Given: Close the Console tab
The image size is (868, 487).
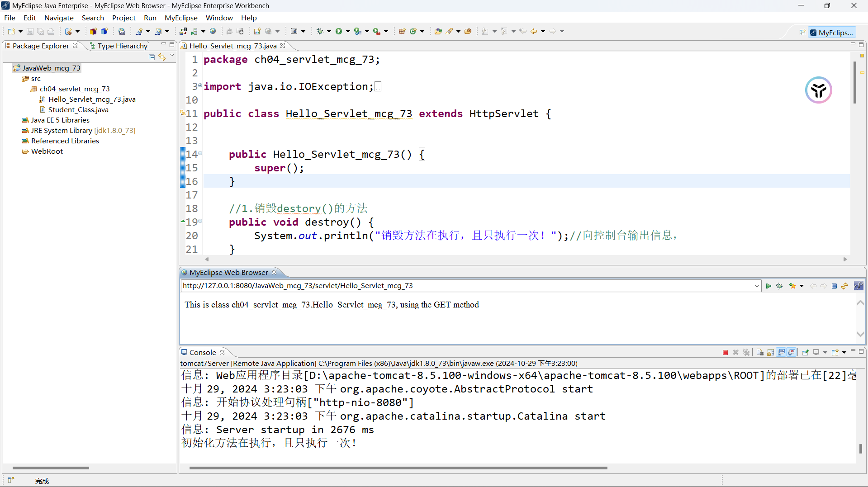Looking at the screenshot, I should pyautogui.click(x=222, y=352).
